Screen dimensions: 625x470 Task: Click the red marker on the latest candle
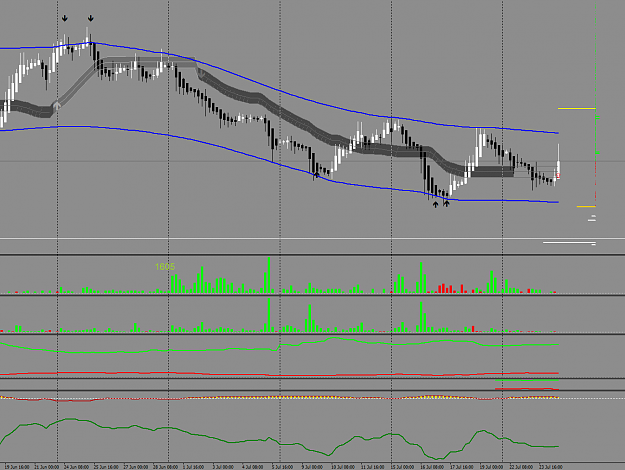tap(558, 175)
